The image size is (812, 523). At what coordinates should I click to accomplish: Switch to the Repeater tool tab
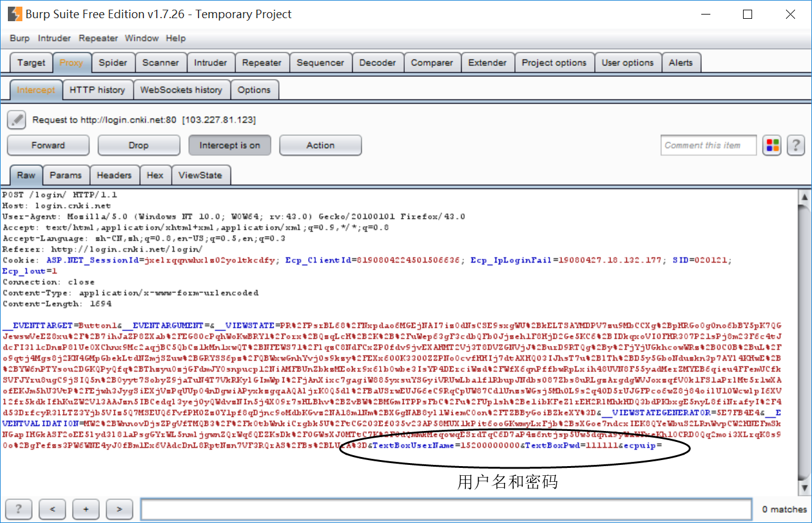point(261,62)
